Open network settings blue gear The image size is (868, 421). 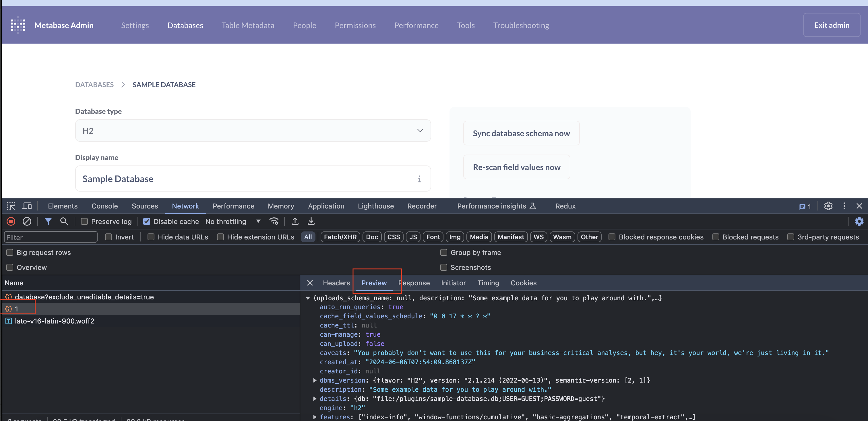(859, 221)
